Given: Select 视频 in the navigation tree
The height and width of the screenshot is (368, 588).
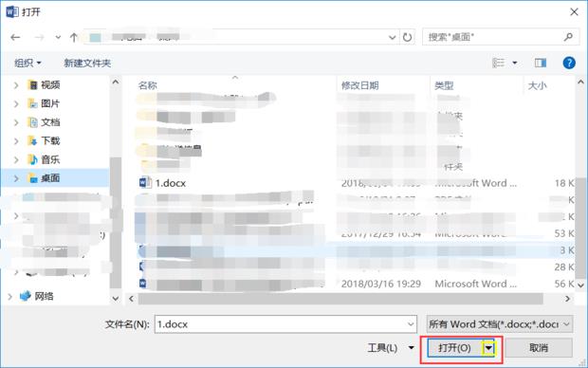Looking at the screenshot, I should (x=50, y=85).
